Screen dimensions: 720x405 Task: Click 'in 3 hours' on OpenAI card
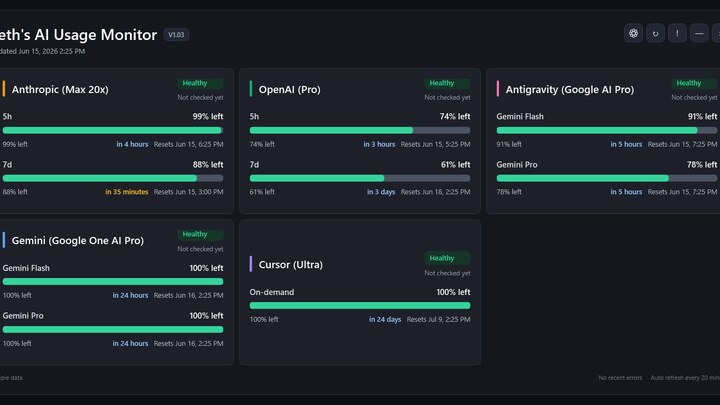click(x=379, y=144)
